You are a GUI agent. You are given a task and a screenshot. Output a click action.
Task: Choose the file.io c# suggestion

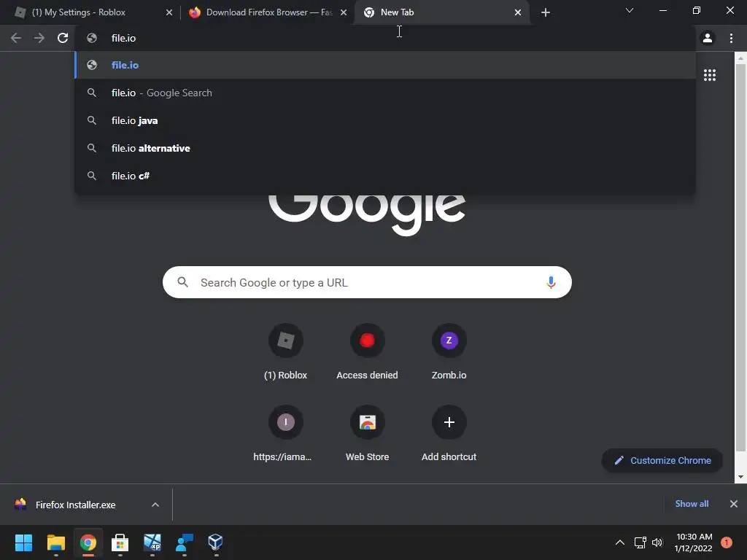385,176
